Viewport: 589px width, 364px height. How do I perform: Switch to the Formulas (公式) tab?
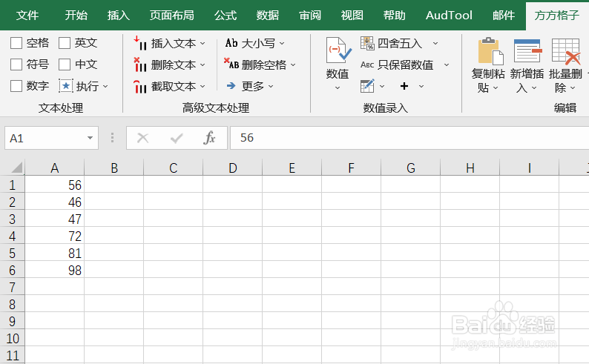tap(226, 15)
